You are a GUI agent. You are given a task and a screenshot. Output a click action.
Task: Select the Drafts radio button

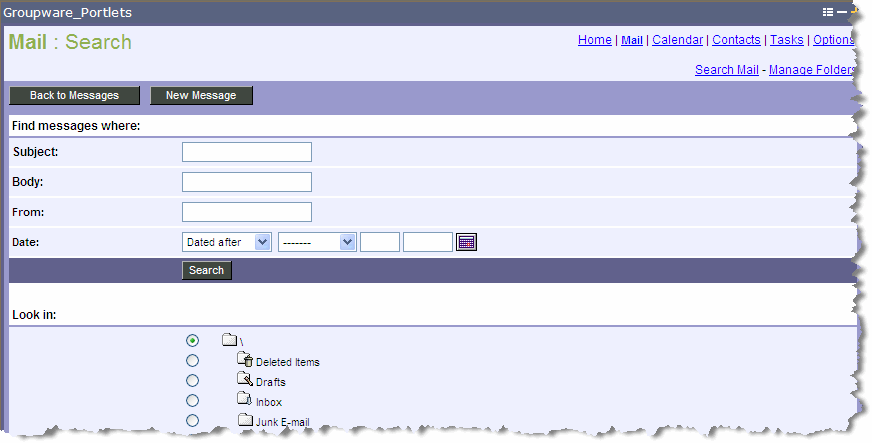pos(192,380)
